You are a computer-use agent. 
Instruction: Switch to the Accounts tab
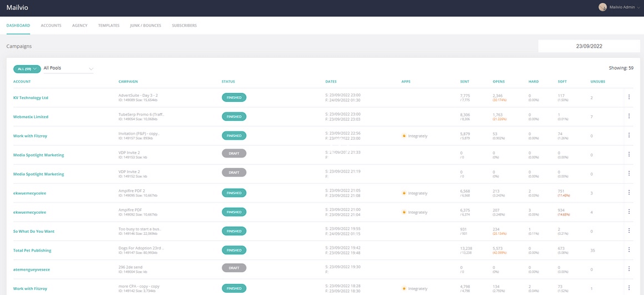pyautogui.click(x=51, y=26)
